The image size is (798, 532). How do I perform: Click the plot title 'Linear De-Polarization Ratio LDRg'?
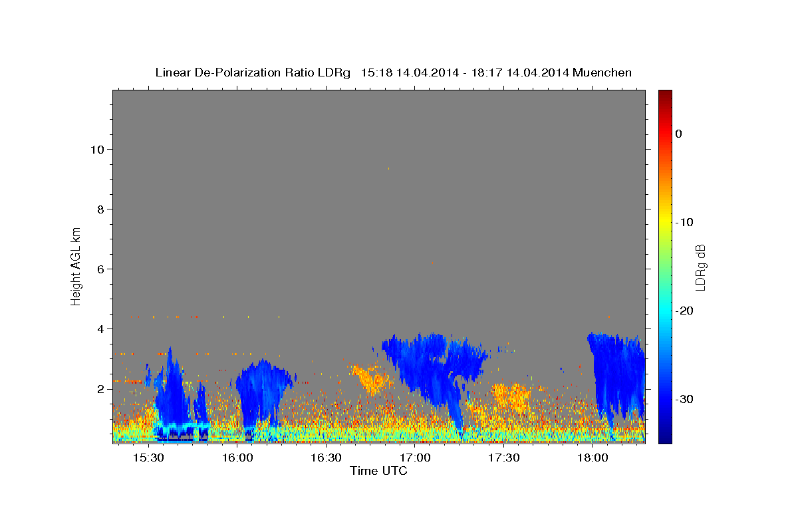[x=253, y=72]
